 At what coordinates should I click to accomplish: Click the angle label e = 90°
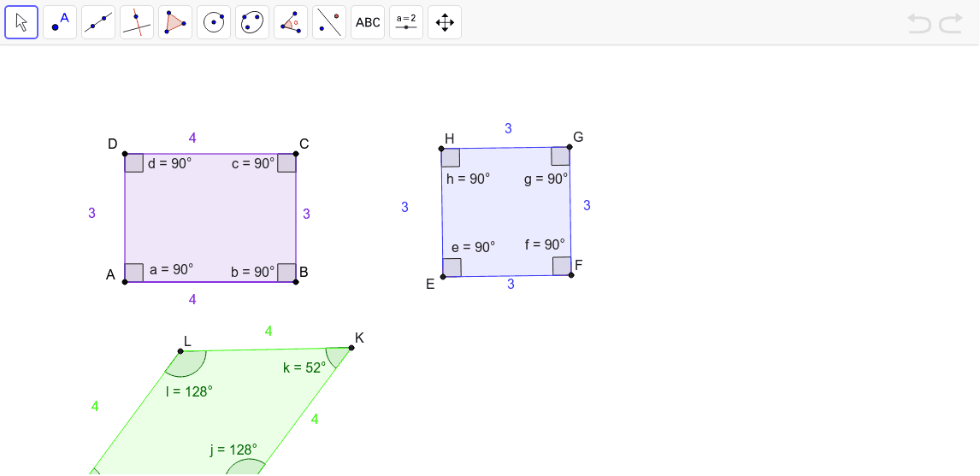pyautogui.click(x=473, y=247)
